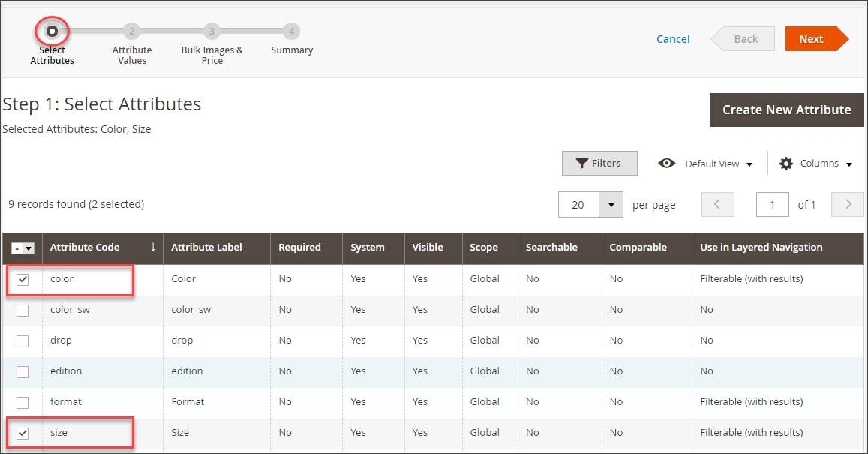The image size is (868, 454).
Task: Go to next page arrow
Action: [x=848, y=204]
